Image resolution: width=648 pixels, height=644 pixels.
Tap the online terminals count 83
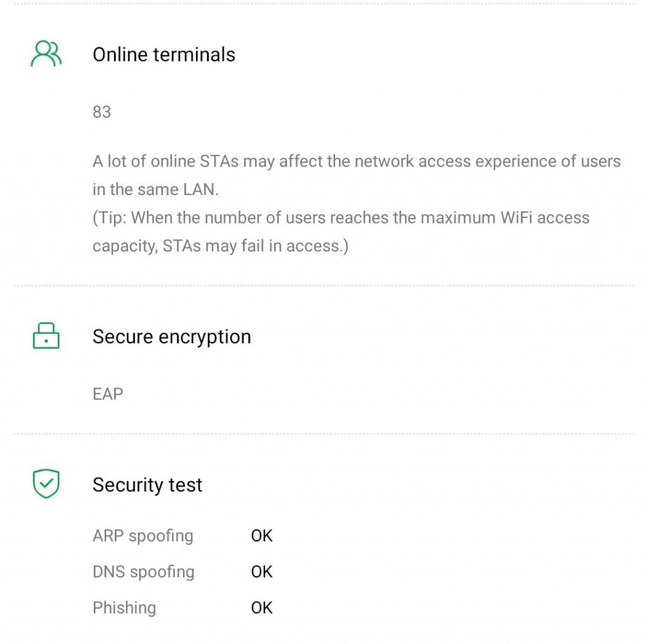point(102,112)
